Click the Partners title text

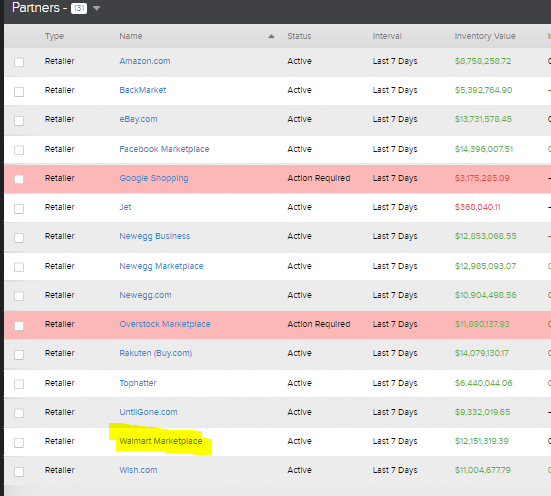click(36, 8)
